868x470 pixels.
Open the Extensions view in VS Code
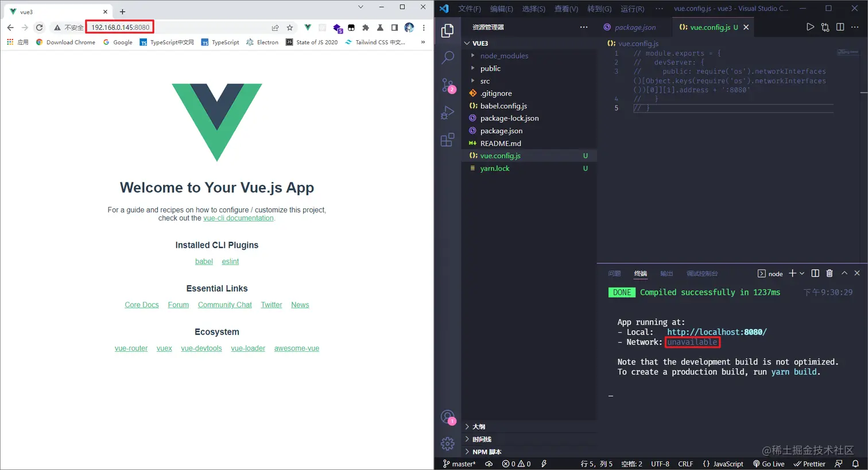tap(447, 139)
